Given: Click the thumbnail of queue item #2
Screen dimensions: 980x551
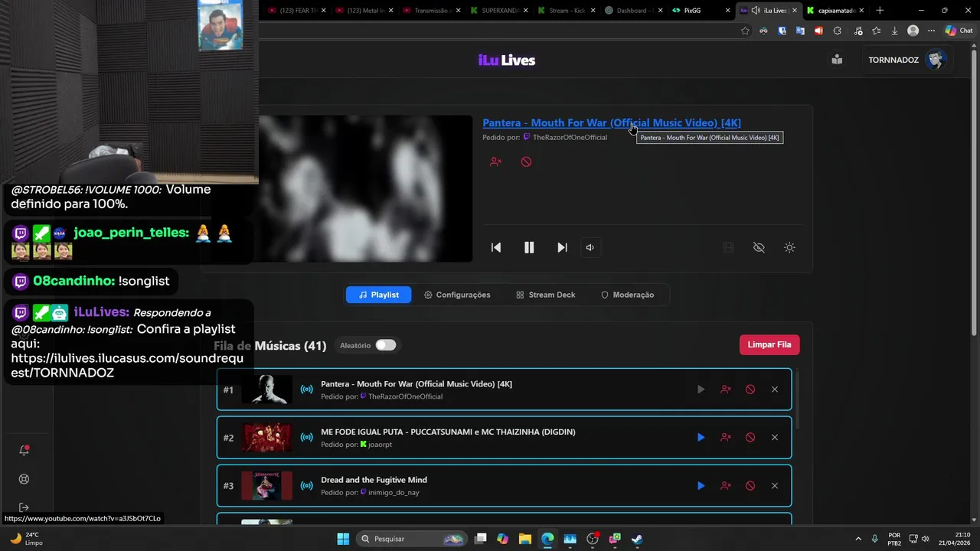Looking at the screenshot, I should point(266,438).
